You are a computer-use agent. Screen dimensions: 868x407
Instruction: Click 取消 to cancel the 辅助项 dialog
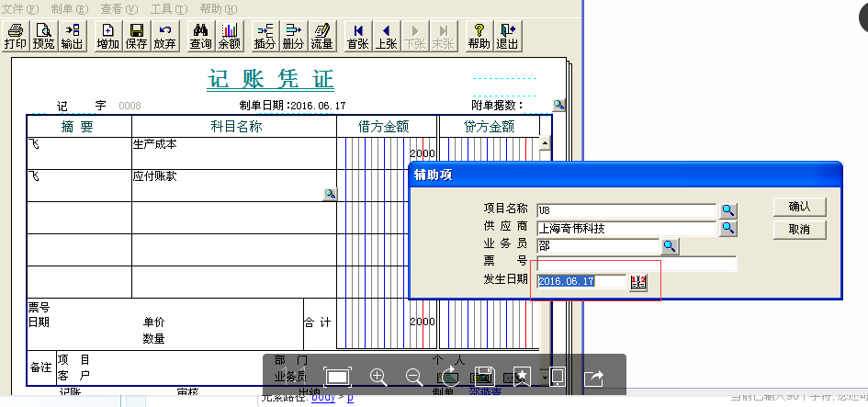(800, 229)
